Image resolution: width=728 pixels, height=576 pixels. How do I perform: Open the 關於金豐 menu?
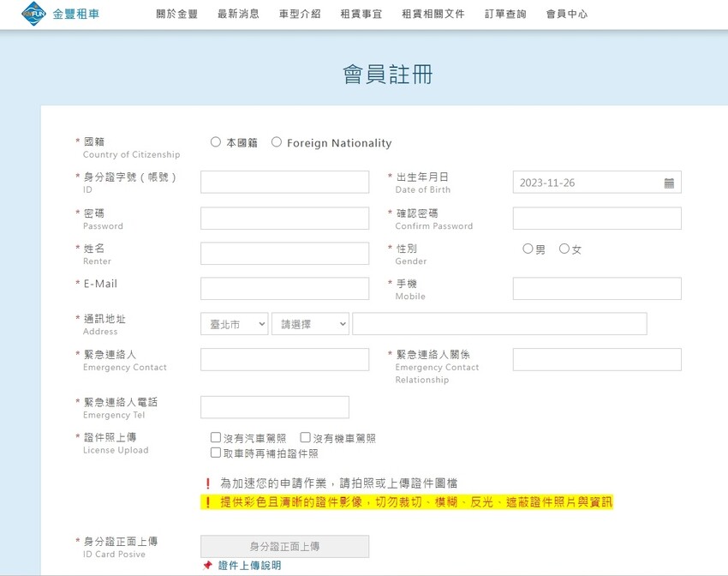pos(176,15)
